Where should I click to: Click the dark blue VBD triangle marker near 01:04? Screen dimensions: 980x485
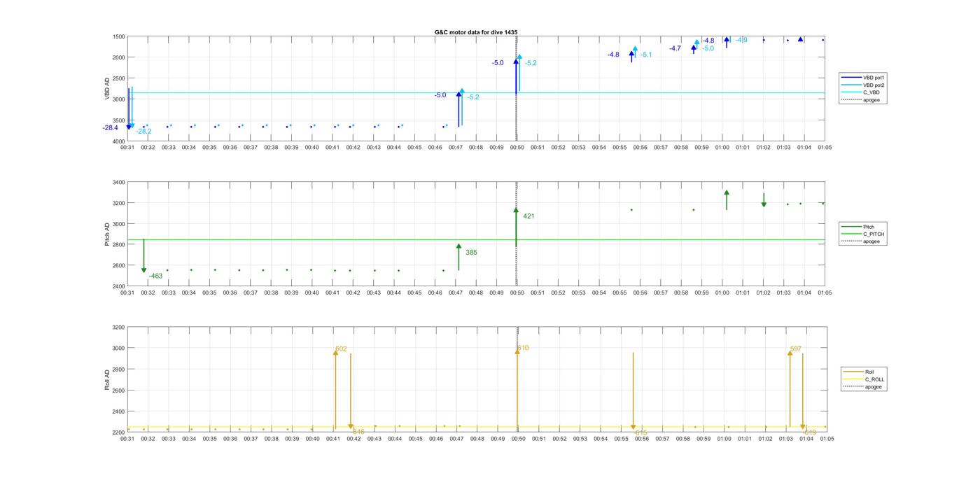tap(801, 39)
